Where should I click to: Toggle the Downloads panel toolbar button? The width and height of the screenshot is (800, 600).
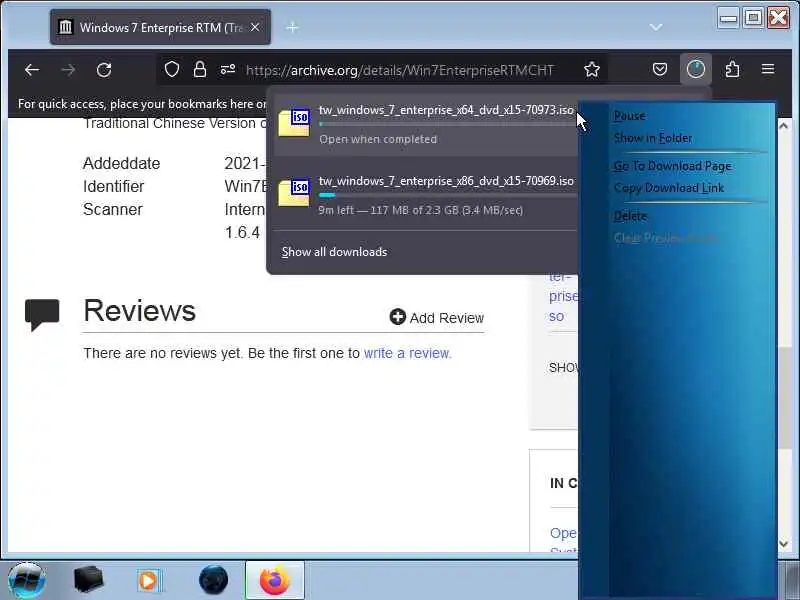pyautogui.click(x=696, y=69)
